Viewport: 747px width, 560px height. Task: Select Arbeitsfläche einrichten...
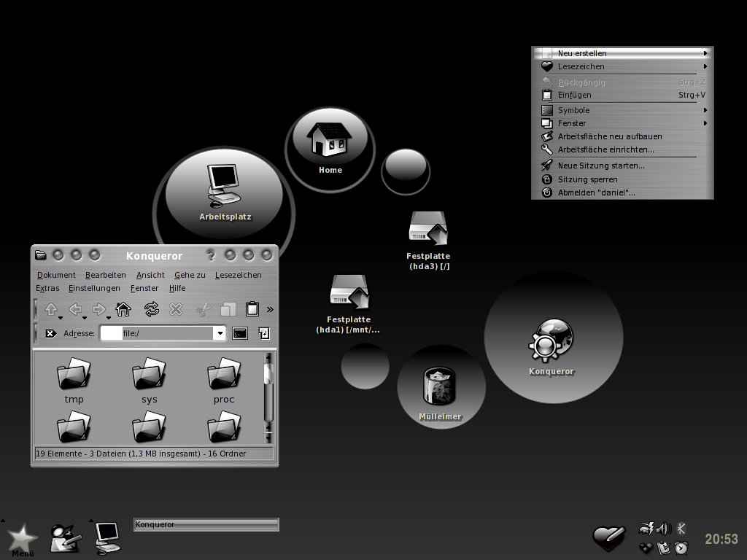coord(622,149)
